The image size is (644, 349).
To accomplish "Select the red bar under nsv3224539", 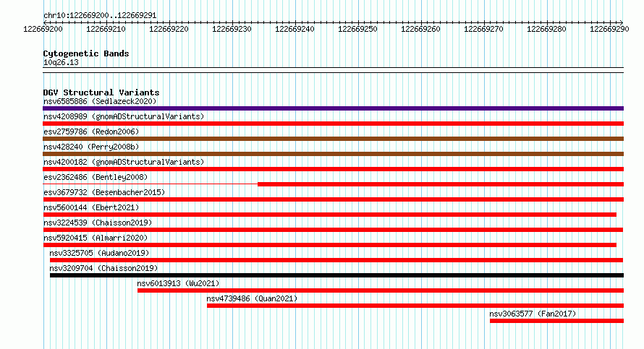I will [x=333, y=230].
